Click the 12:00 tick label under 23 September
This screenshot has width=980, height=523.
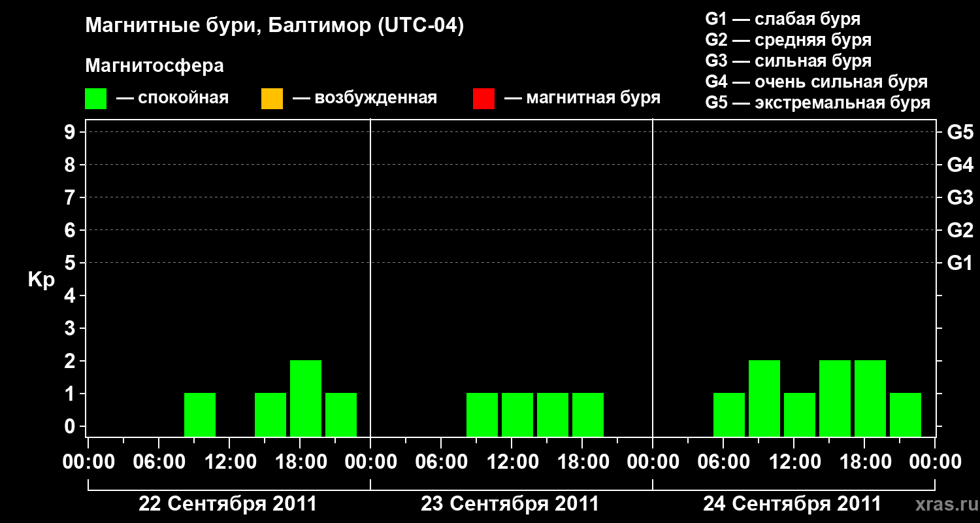[x=512, y=462]
